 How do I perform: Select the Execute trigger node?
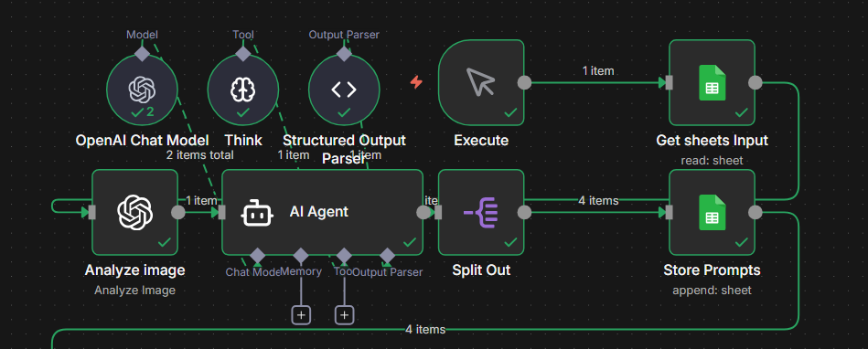click(481, 82)
